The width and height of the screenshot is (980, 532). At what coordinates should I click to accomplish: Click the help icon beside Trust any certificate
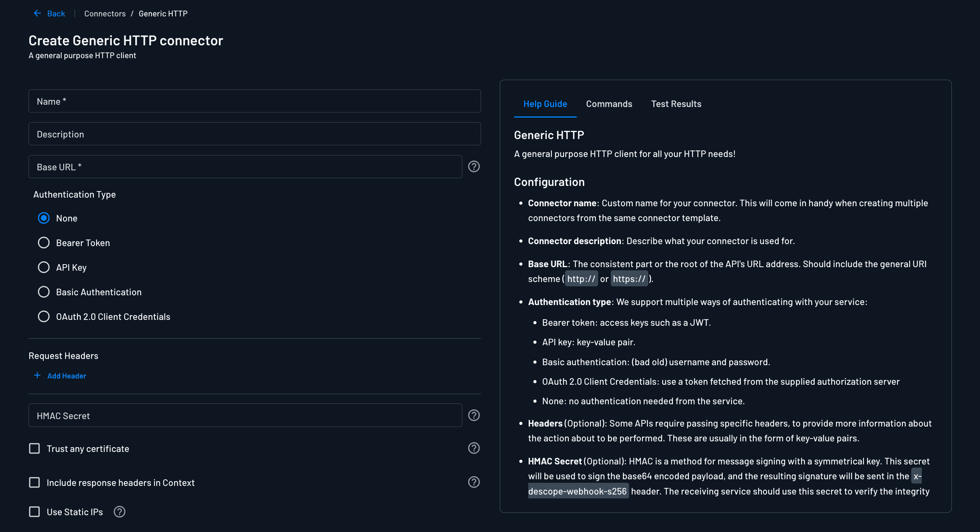[474, 448]
